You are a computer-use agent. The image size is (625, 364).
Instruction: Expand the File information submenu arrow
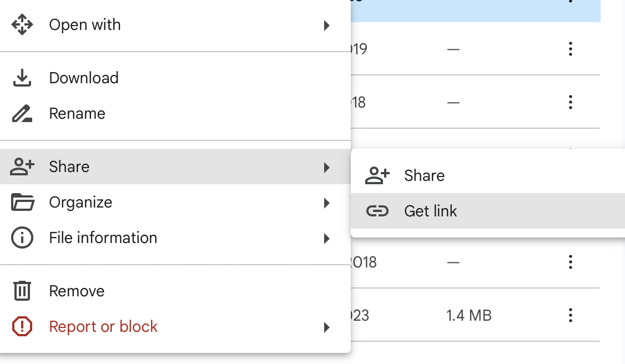point(326,238)
